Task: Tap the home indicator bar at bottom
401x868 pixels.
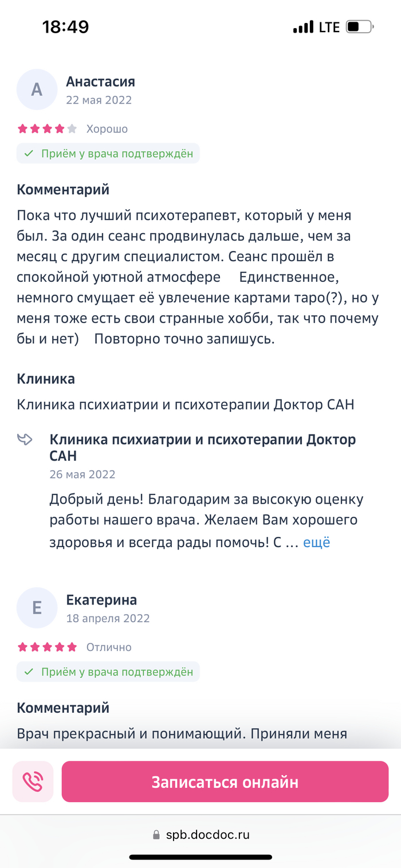Action: pos(200,857)
